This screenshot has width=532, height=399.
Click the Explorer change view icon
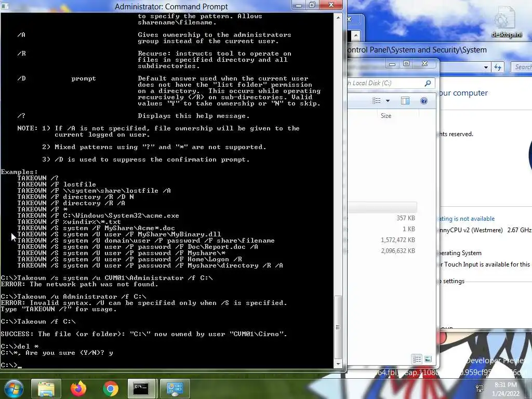[x=376, y=101]
